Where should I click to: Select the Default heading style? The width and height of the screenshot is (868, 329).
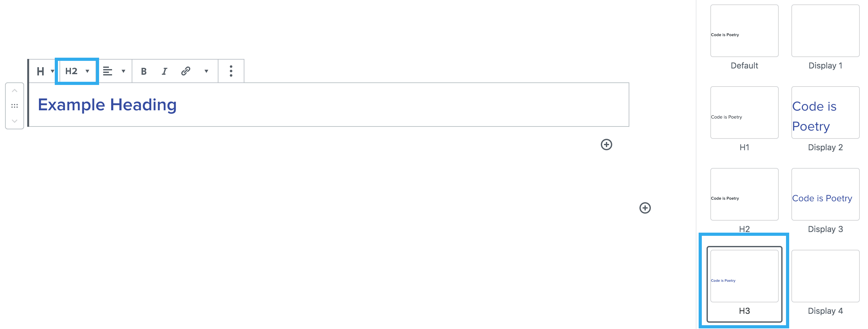click(x=744, y=31)
